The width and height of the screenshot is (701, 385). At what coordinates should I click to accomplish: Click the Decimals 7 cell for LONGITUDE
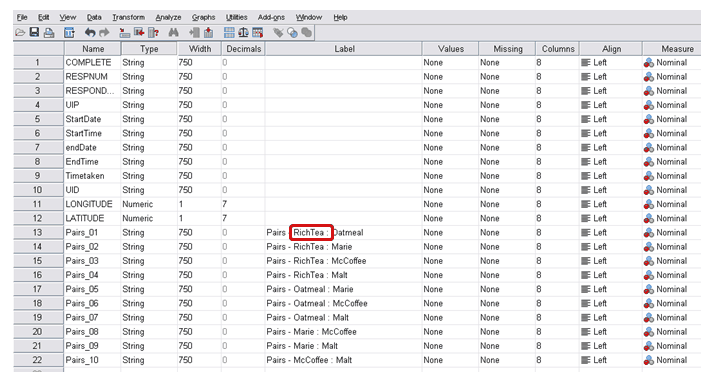click(243, 204)
